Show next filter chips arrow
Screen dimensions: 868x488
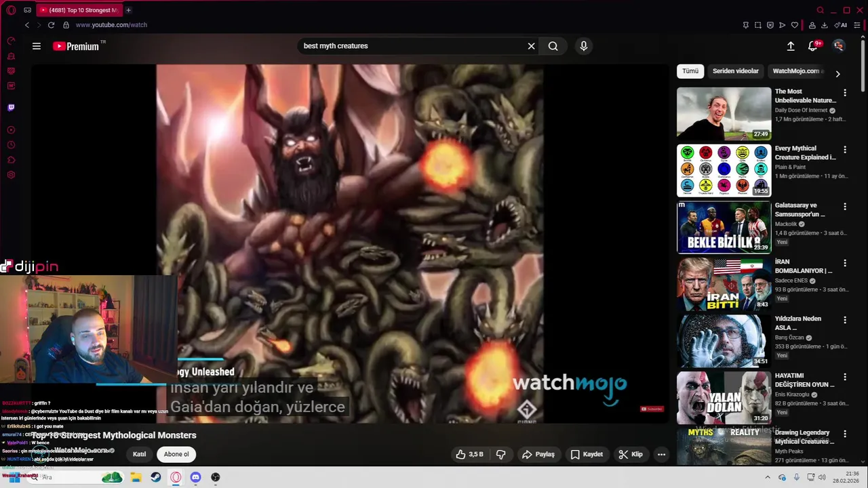[x=837, y=74]
